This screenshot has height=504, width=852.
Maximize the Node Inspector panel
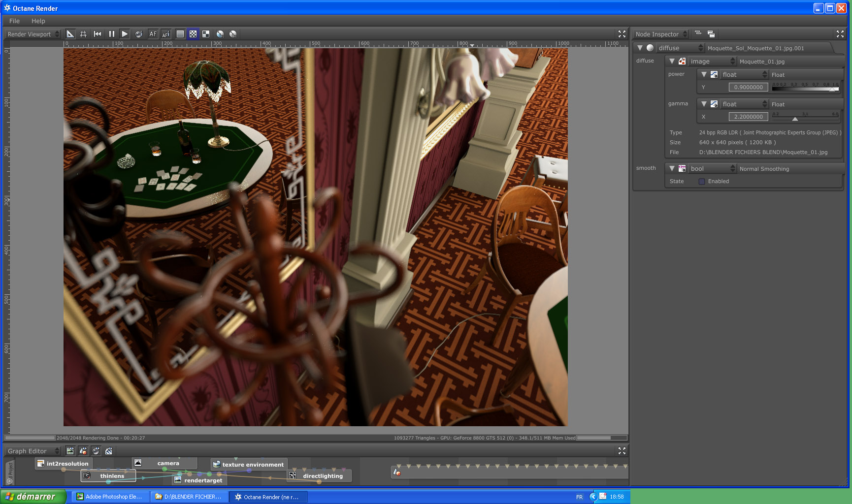[x=840, y=34]
